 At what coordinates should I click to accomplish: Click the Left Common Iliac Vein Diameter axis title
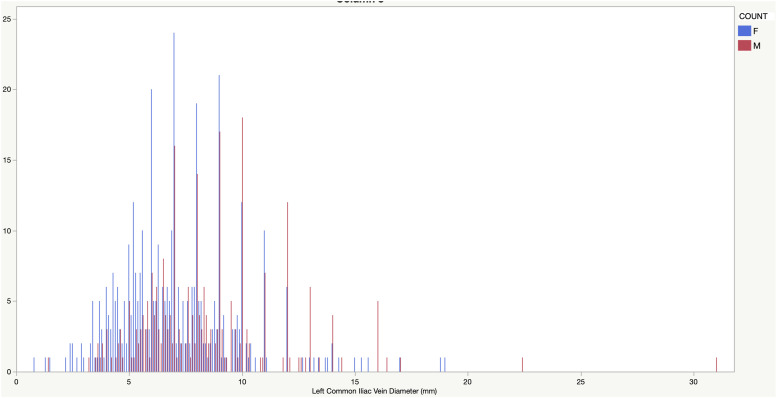374,391
